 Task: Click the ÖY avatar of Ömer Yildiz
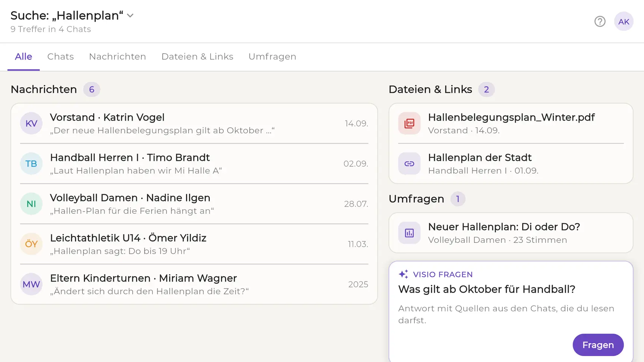[x=31, y=244]
